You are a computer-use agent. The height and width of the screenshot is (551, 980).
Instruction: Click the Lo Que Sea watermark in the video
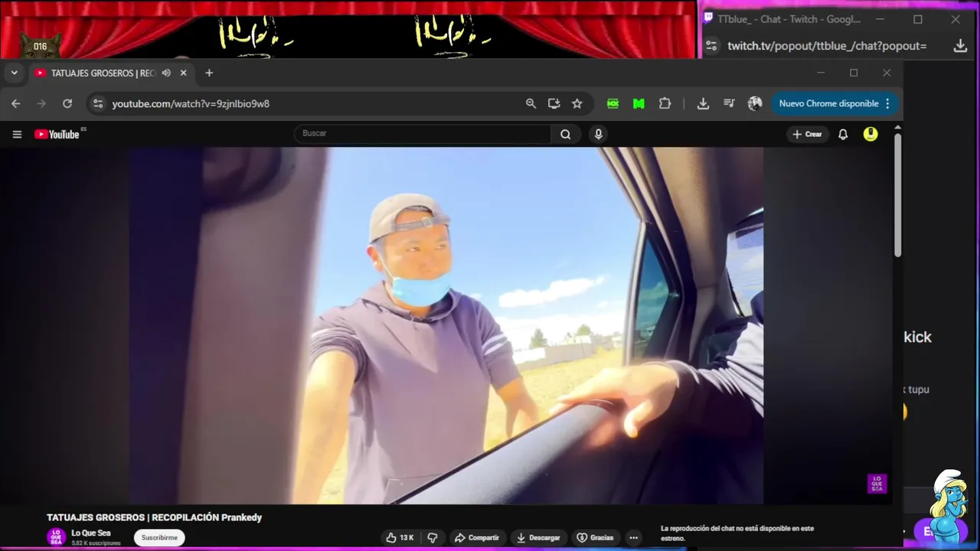point(877,484)
